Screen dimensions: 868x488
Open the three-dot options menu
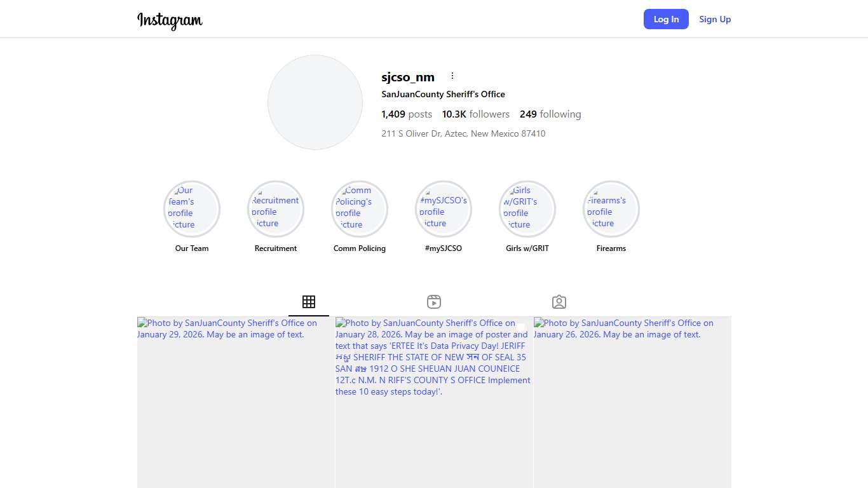pos(452,76)
